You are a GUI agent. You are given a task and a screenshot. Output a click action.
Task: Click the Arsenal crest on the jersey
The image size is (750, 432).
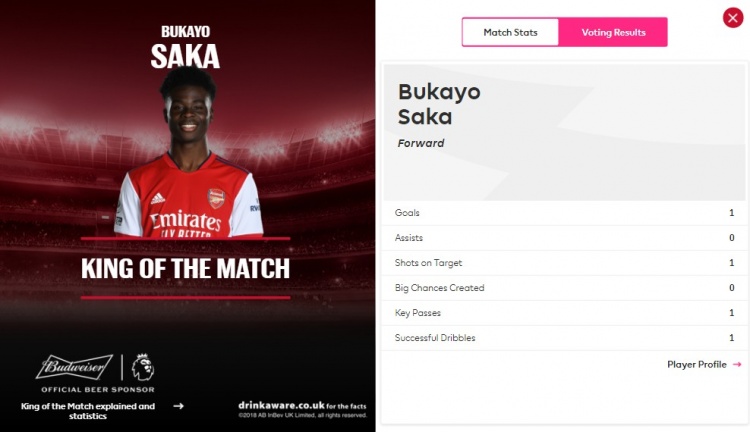coord(216,198)
